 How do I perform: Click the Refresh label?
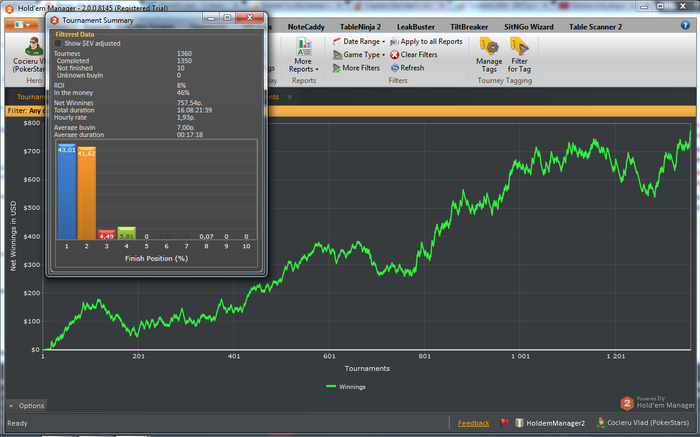(x=412, y=68)
